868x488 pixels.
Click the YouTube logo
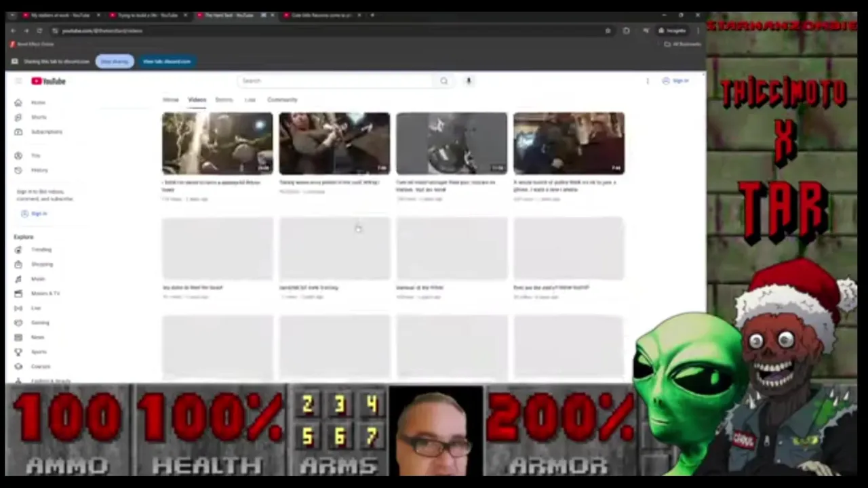[x=48, y=81]
